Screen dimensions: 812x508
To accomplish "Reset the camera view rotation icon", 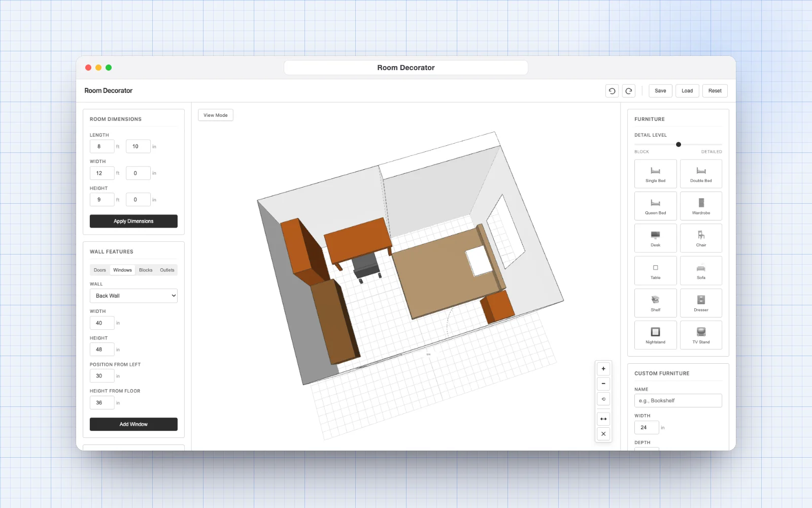I will (603, 399).
